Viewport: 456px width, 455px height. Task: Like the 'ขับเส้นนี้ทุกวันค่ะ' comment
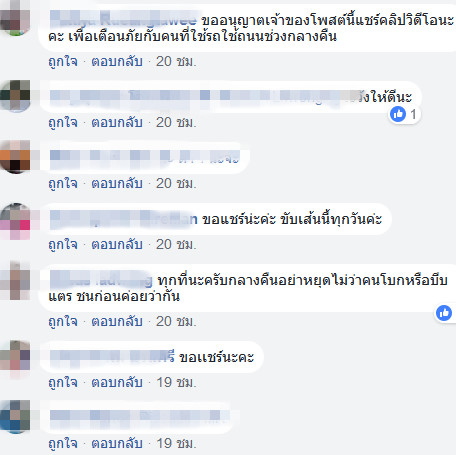(63, 245)
